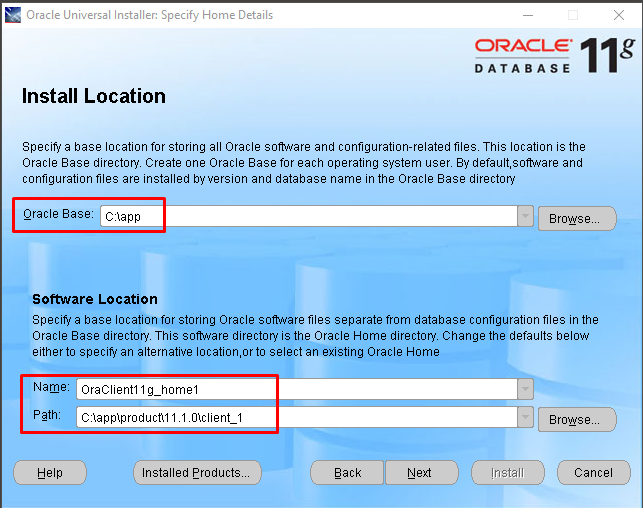643x508 pixels.
Task: Close the Oracle Universal Installer window
Action: (x=619, y=15)
